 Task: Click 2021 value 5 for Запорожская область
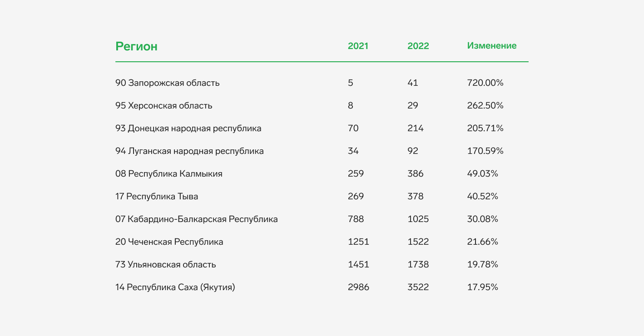click(x=351, y=83)
